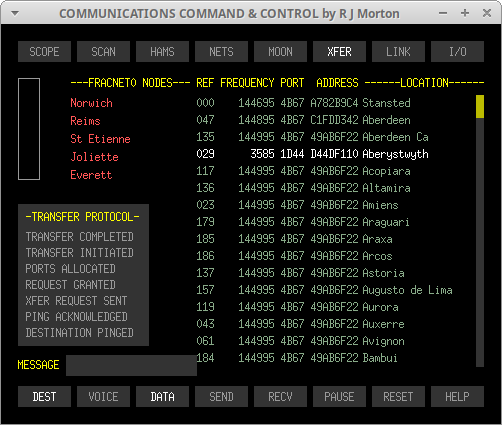Select the Everett node
The height and width of the screenshot is (425, 502).
[91, 175]
